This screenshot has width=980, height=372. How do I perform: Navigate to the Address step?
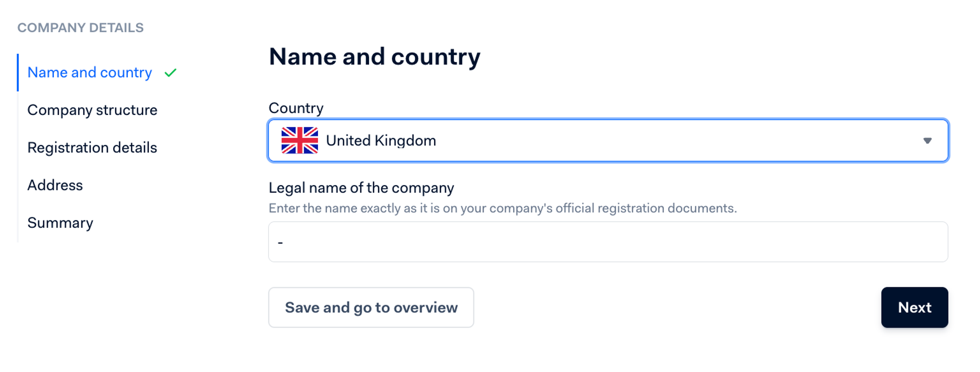[x=55, y=186]
